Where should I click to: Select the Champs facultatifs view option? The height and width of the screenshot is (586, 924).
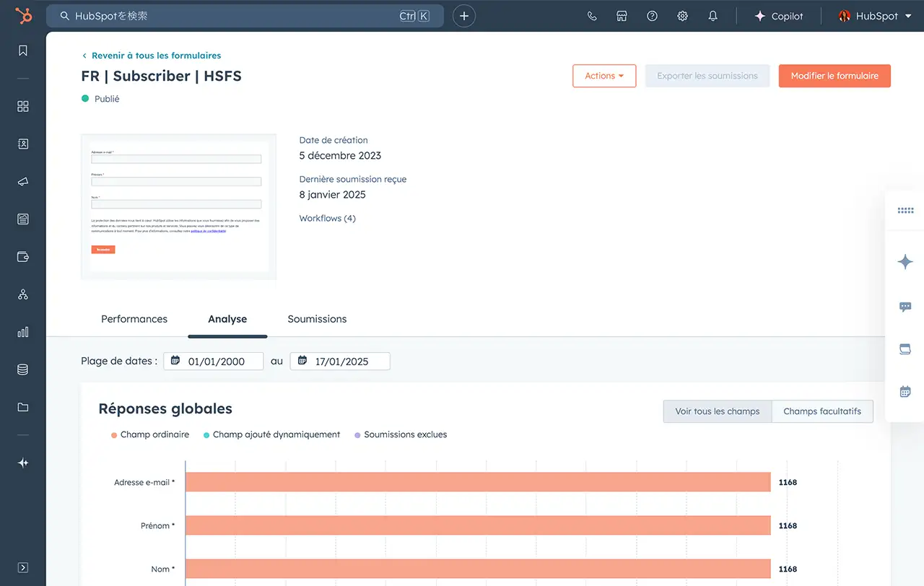click(822, 411)
